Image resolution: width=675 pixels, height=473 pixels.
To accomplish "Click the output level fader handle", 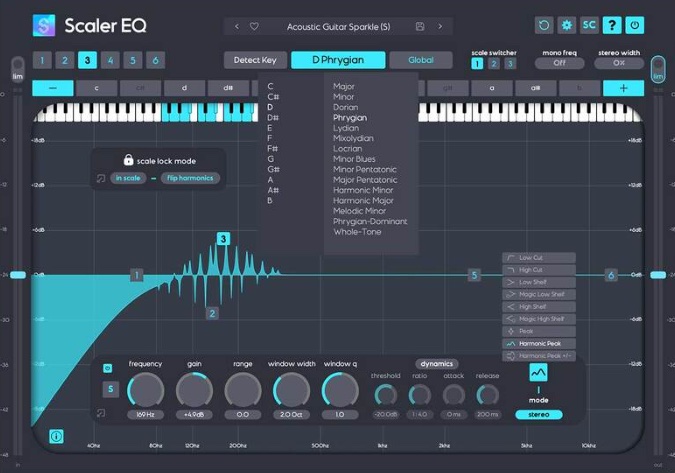I will tap(658, 275).
